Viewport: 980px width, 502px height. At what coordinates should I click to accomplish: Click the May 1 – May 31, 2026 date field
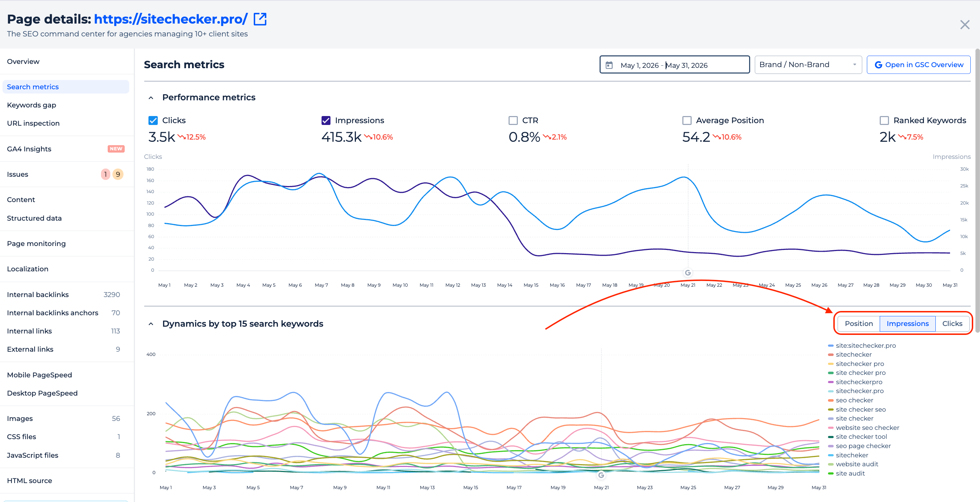[x=674, y=65]
